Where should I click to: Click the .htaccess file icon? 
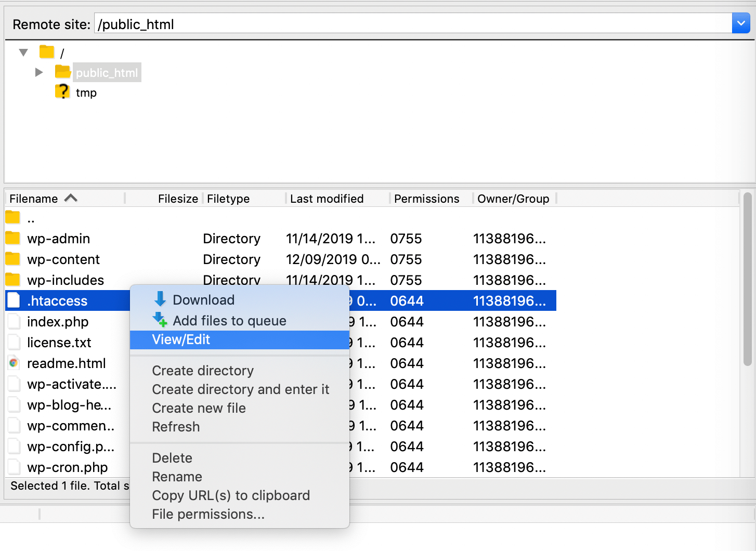coord(14,300)
